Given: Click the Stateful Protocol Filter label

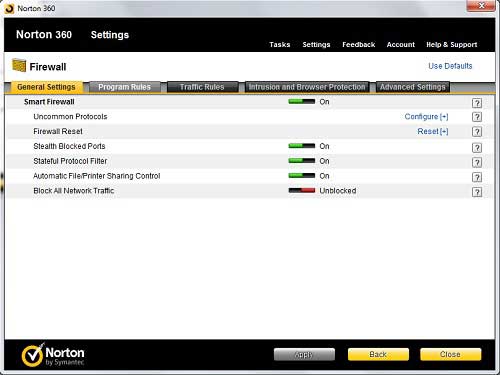Looking at the screenshot, I should point(70,161).
